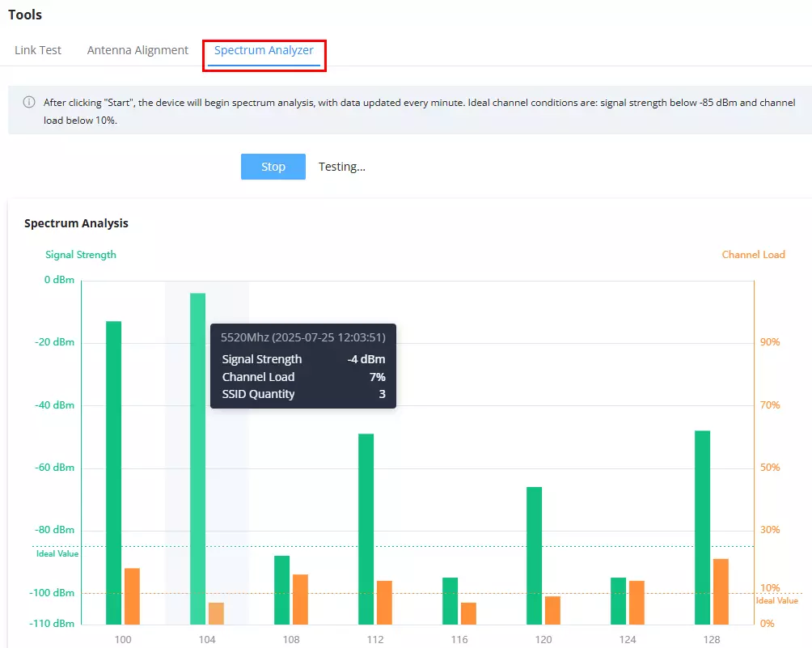The height and width of the screenshot is (648, 812).
Task: Click the 50% channel load tick
Action: coord(770,468)
